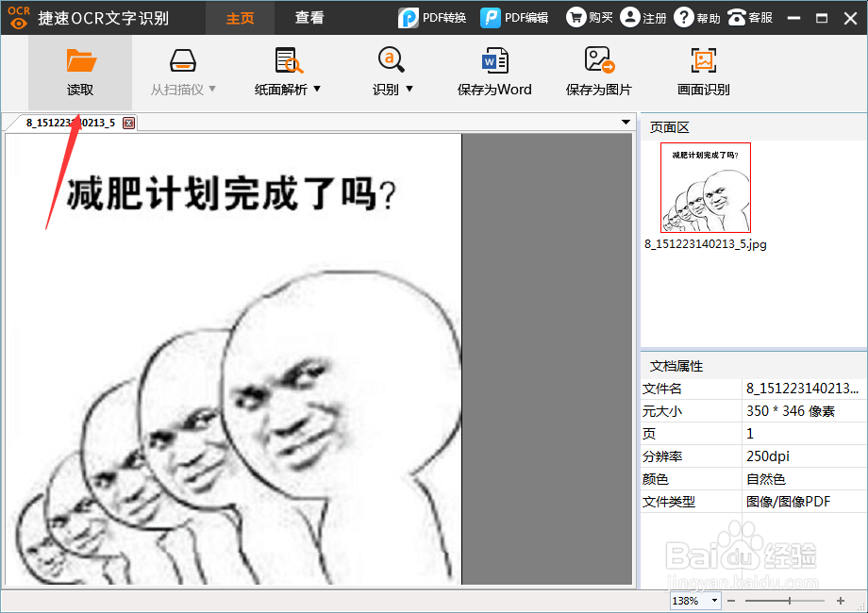
Task: Click the 购买 shopping cart icon
Action: click(x=576, y=17)
